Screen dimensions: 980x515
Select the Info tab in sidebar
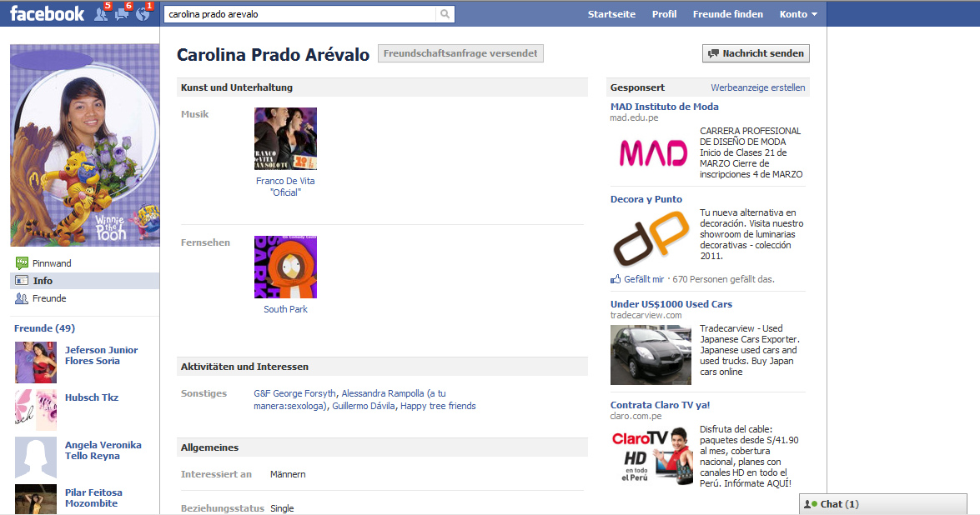pyautogui.click(x=43, y=281)
